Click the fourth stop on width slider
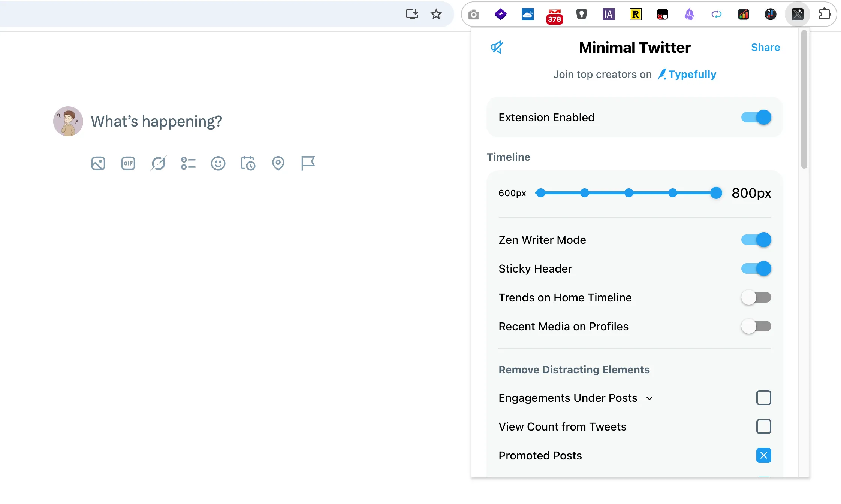 coord(673,193)
